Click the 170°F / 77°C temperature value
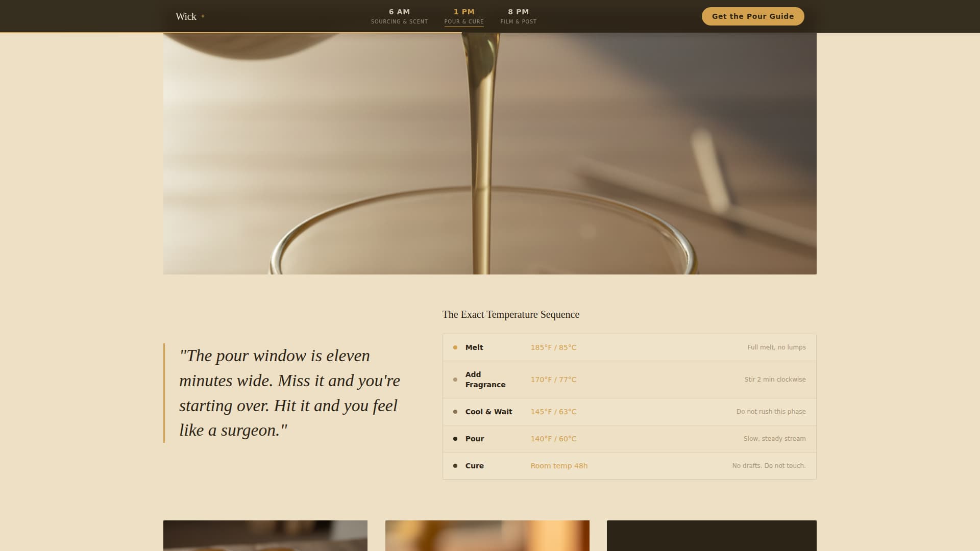 tap(553, 380)
